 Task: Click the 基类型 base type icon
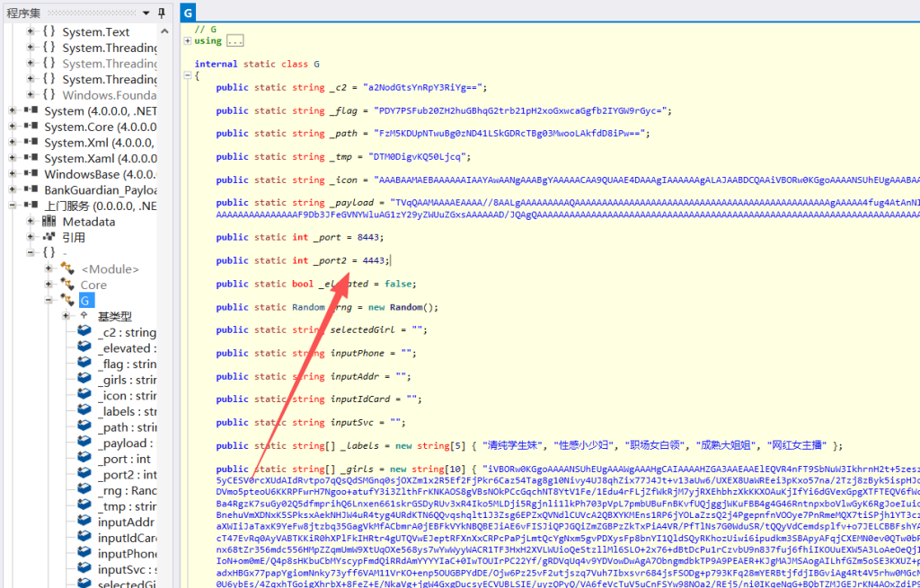pyautogui.click(x=84, y=316)
